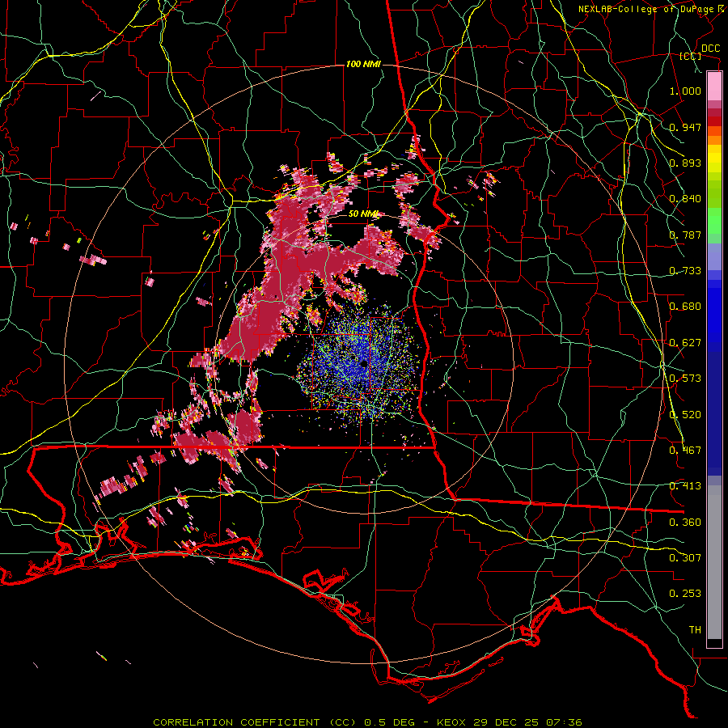Image resolution: width=728 pixels, height=728 pixels.
Task: Click the 0.253 legend value
Action: click(685, 594)
